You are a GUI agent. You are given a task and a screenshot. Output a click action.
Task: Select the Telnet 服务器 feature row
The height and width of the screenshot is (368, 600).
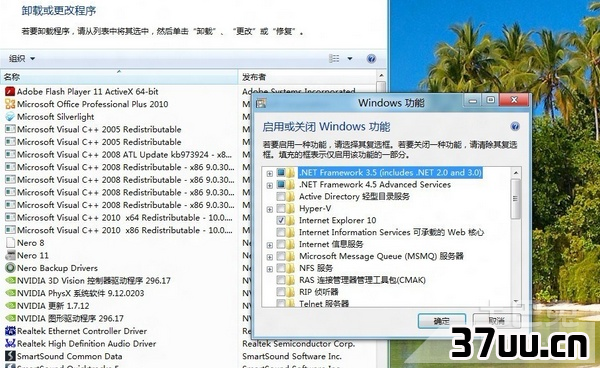tap(324, 304)
